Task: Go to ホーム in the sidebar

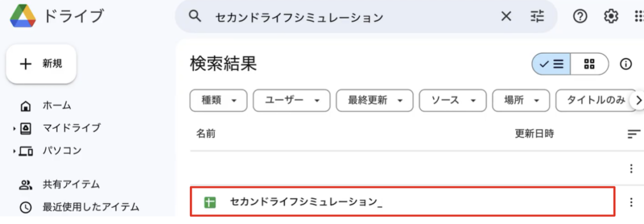Action: (x=57, y=106)
